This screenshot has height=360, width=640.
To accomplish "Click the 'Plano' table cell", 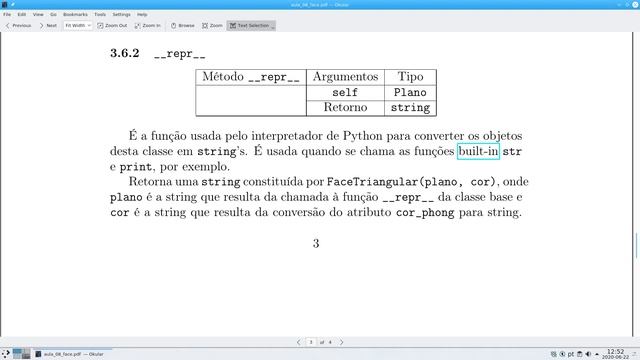I will 410,93.
